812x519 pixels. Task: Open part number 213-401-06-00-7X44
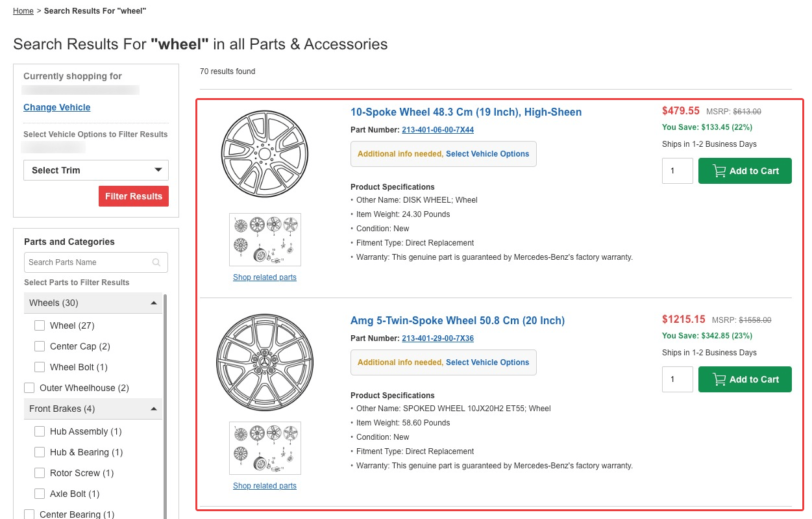click(x=437, y=130)
